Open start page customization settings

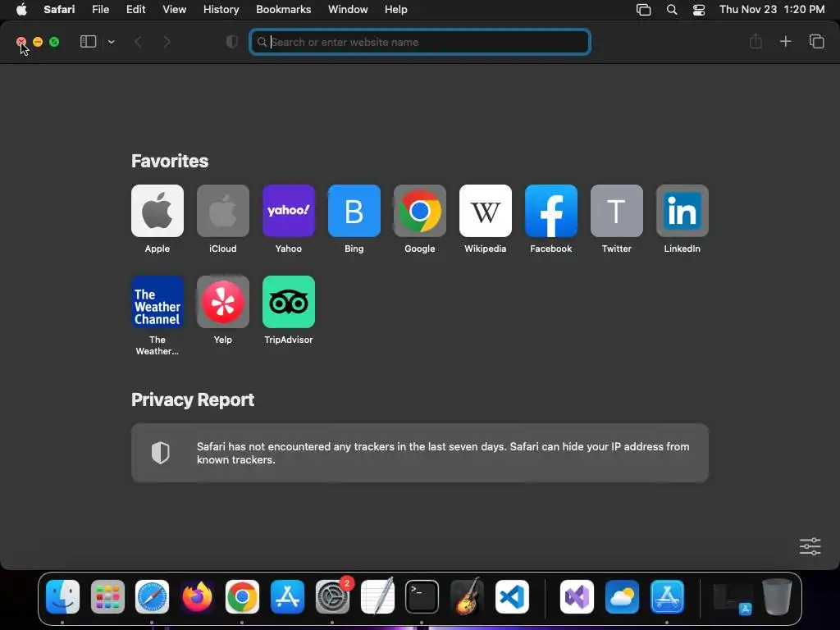[810, 546]
